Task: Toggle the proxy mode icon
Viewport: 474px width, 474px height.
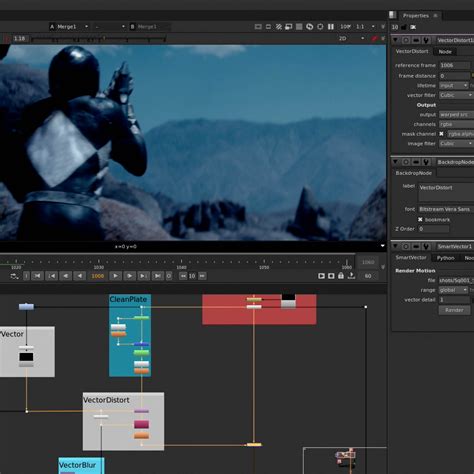Action: pyautogui.click(x=289, y=27)
